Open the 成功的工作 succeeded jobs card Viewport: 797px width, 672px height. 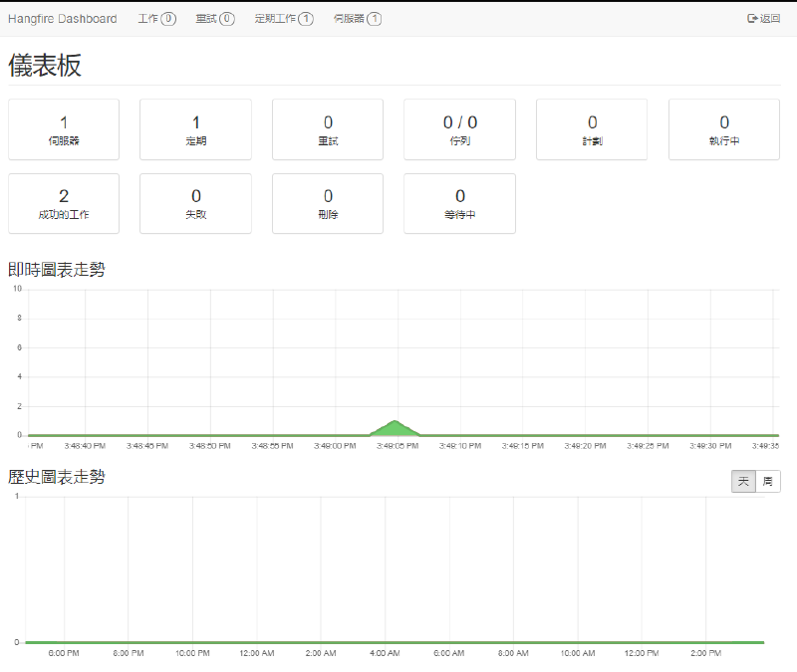[64, 204]
